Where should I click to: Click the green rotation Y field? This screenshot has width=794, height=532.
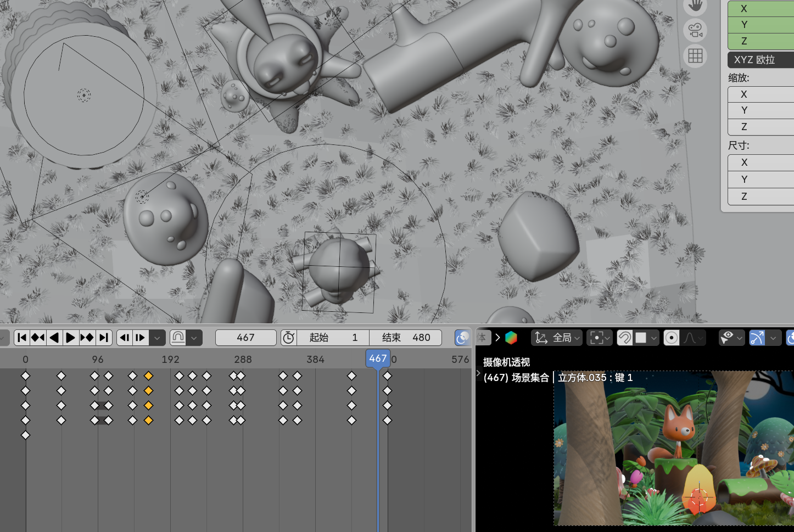click(x=761, y=25)
